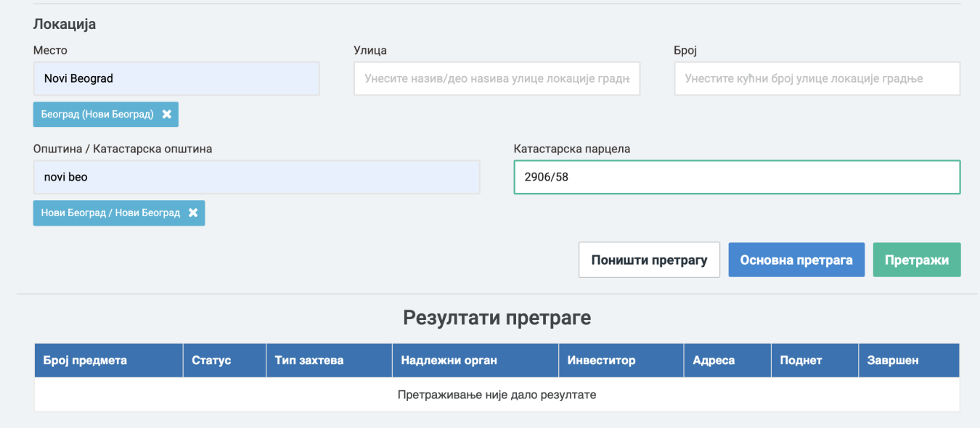Delete the Нови Београд / Нови Београд chip with X
The height and width of the screenshot is (428, 980).
point(193,213)
